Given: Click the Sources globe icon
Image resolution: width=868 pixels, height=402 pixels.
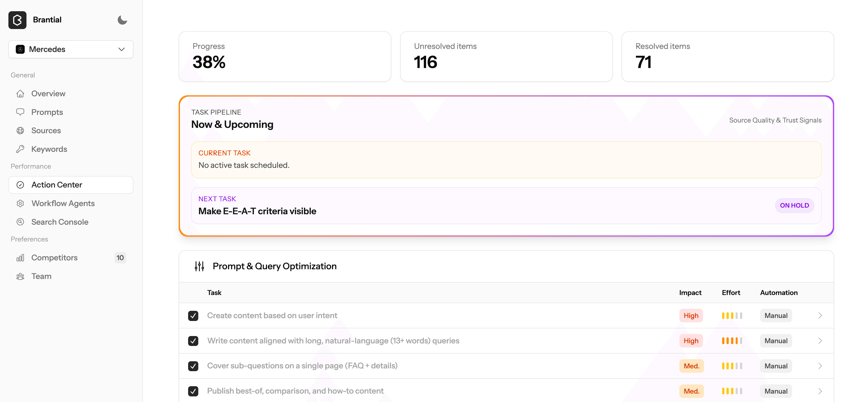Looking at the screenshot, I should point(20,130).
